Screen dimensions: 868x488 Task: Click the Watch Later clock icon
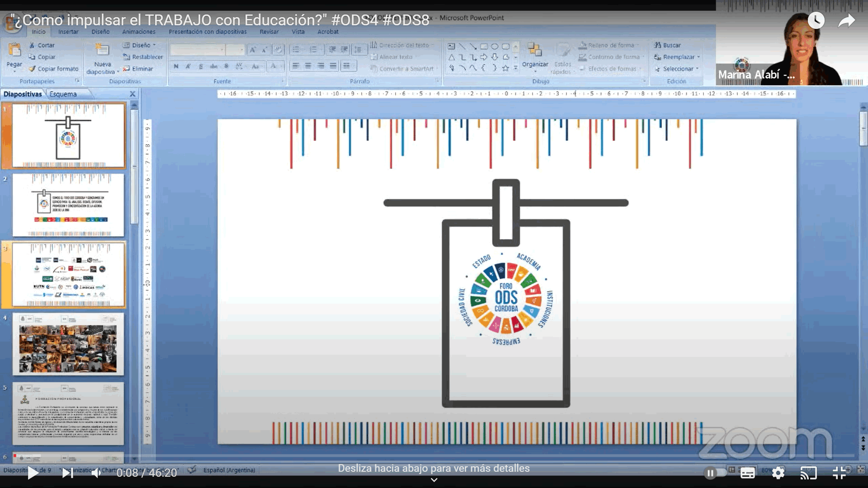coord(816,20)
